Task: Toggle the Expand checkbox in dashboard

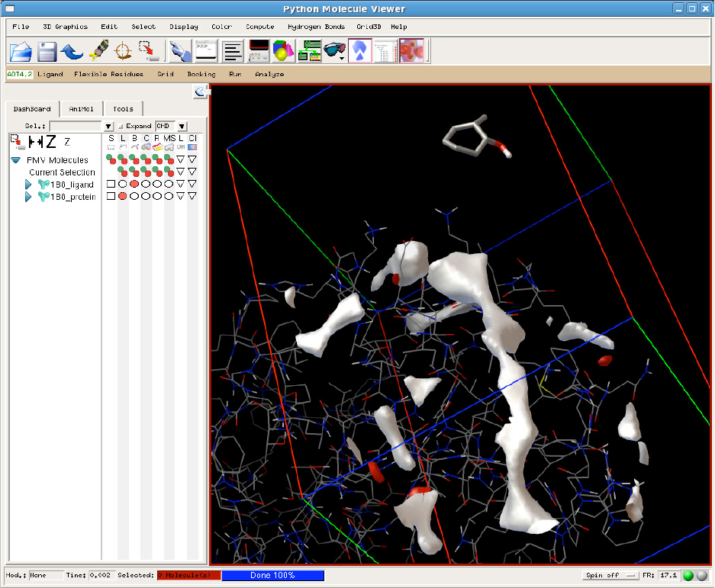Action: point(121,126)
